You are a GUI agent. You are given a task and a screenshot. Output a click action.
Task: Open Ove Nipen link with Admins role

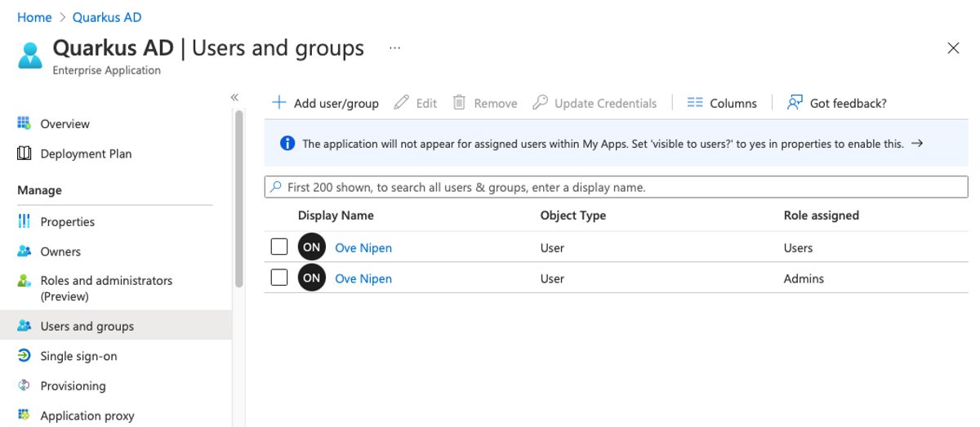(x=363, y=278)
